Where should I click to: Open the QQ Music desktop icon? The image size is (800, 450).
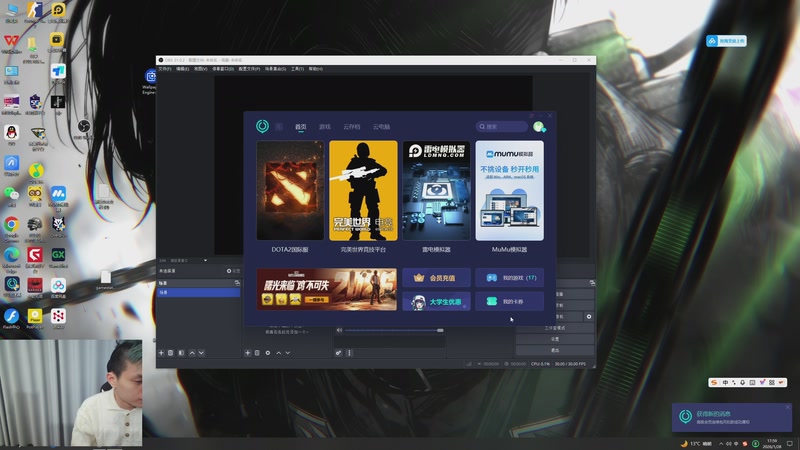[x=36, y=173]
